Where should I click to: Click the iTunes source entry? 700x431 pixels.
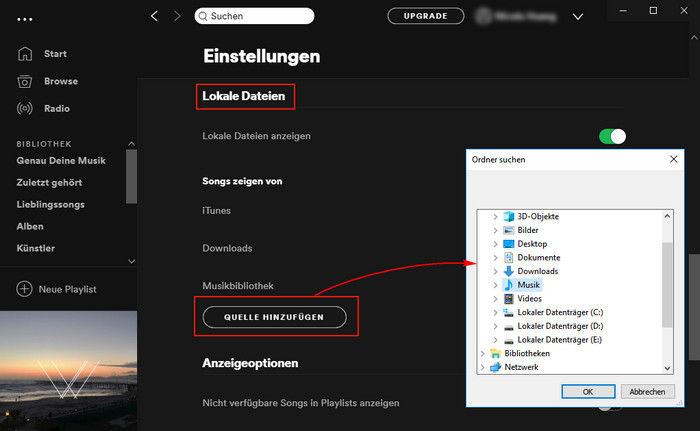217,211
